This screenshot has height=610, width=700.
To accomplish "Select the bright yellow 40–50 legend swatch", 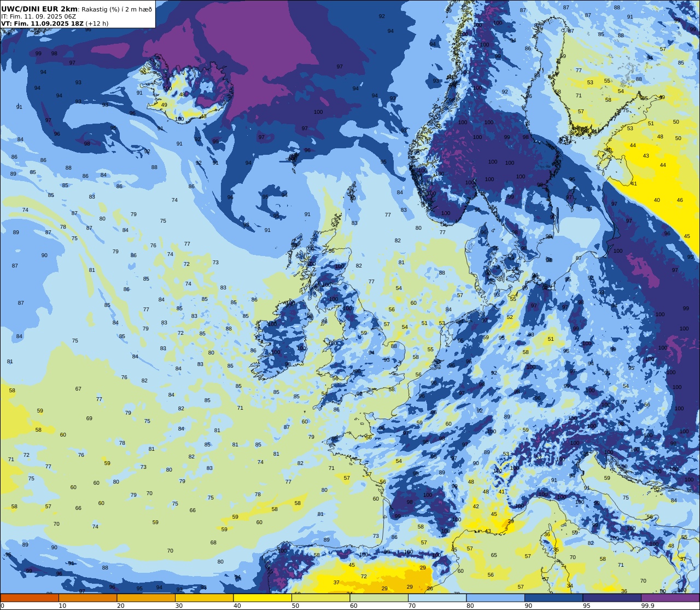I will pos(262,597).
